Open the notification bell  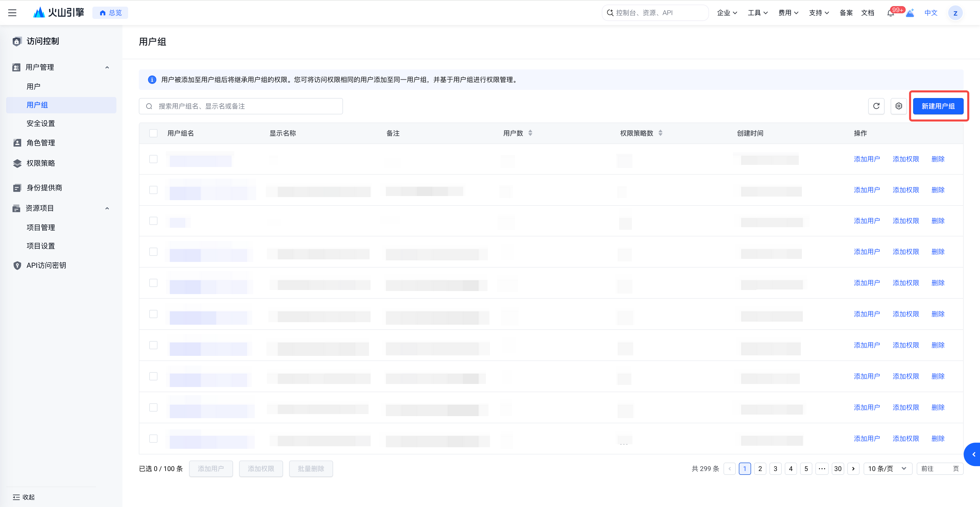click(x=890, y=13)
